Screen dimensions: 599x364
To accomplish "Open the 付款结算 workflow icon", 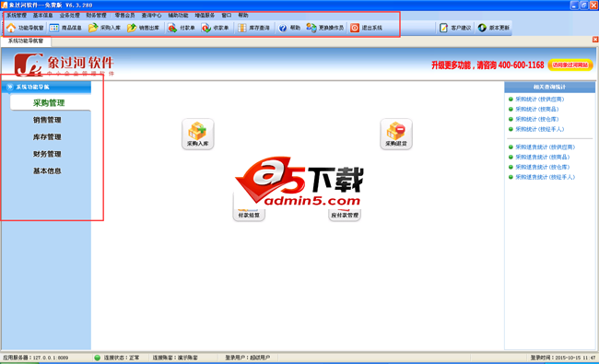I will (x=249, y=215).
